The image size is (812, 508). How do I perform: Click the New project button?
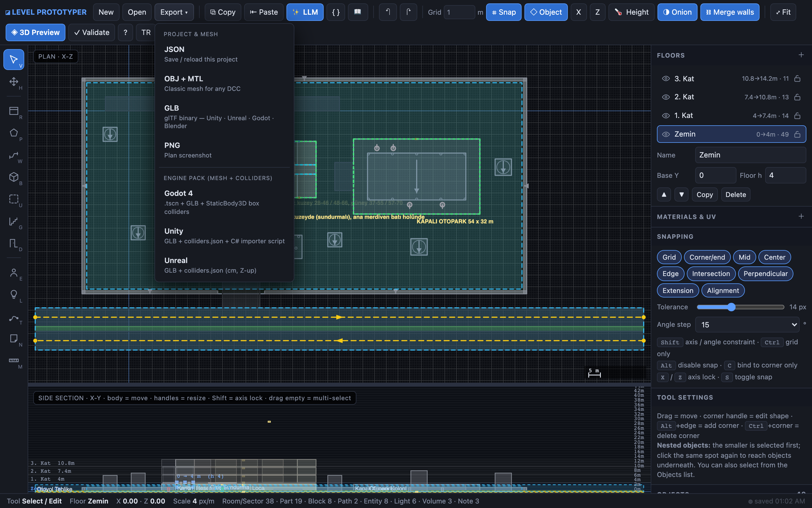106,12
